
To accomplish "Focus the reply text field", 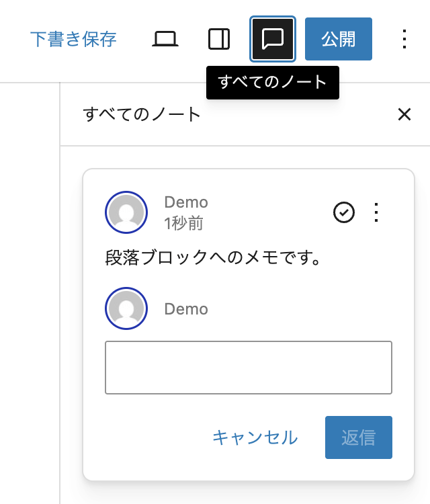I will pos(248,367).
